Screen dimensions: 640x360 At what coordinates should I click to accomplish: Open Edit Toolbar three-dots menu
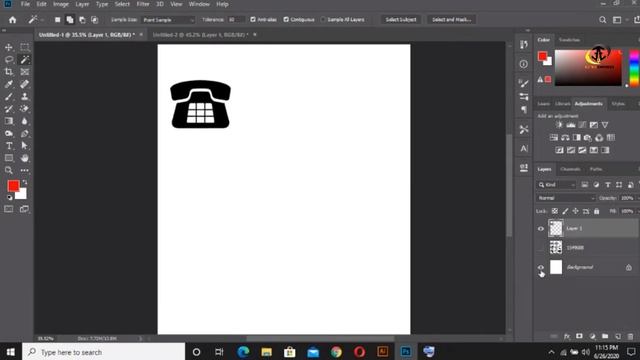[x=25, y=170]
